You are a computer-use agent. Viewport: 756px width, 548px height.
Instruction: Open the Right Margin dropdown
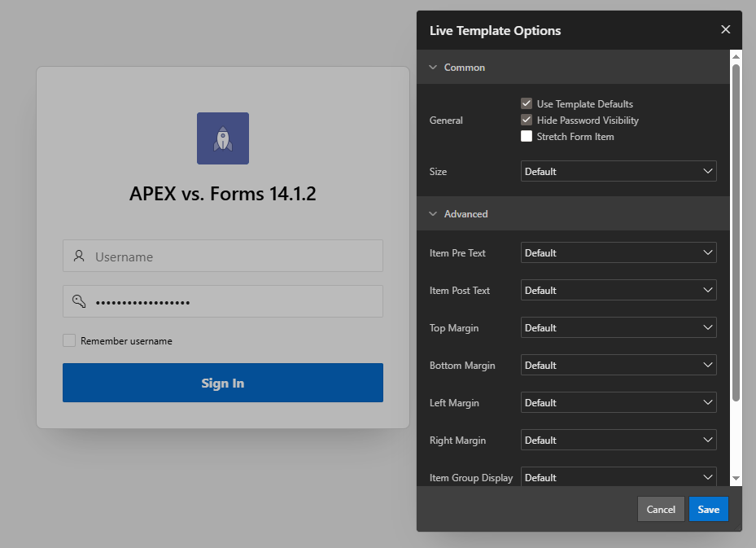[618, 440]
